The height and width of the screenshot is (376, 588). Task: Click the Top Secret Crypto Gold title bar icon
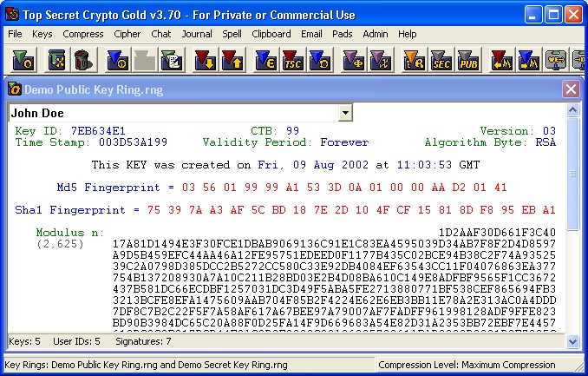(12, 14)
